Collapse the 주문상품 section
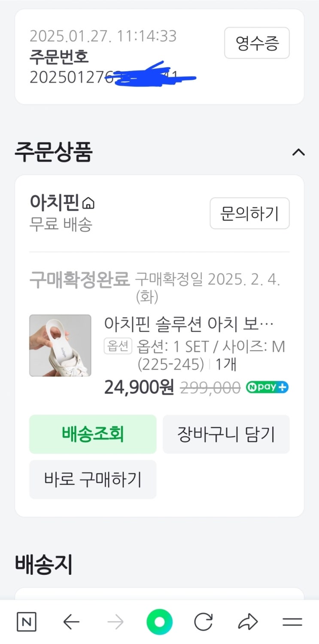Screen dimensions: 319x644 (x=298, y=152)
